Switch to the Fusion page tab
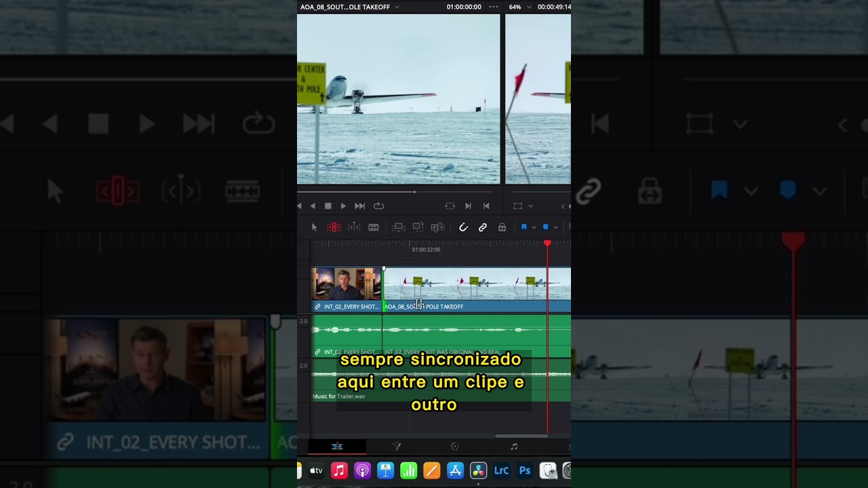 (397, 447)
